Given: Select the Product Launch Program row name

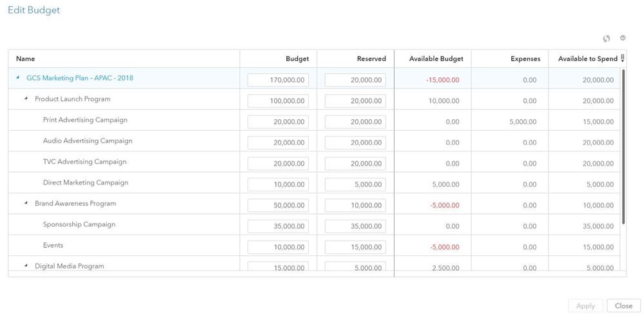Looking at the screenshot, I should pyautogui.click(x=72, y=99).
